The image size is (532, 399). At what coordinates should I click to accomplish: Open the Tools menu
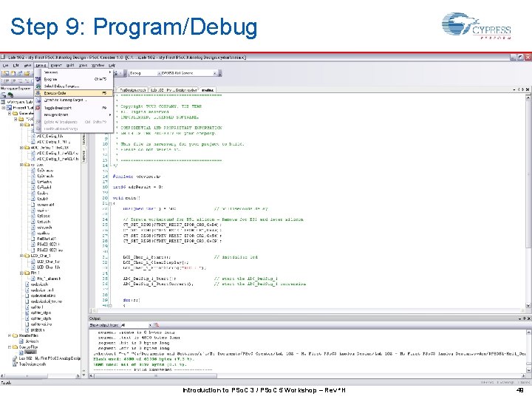(83, 65)
